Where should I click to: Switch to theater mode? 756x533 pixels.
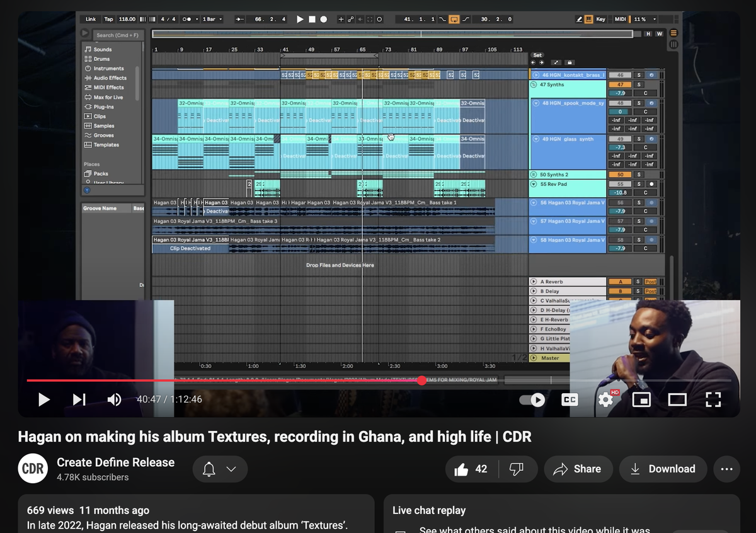pos(677,399)
